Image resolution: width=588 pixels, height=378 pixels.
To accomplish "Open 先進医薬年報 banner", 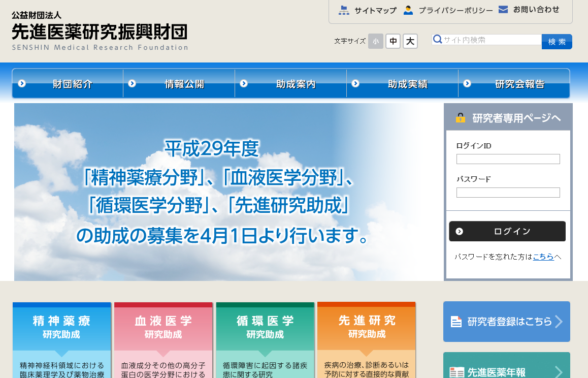I will [507, 365].
